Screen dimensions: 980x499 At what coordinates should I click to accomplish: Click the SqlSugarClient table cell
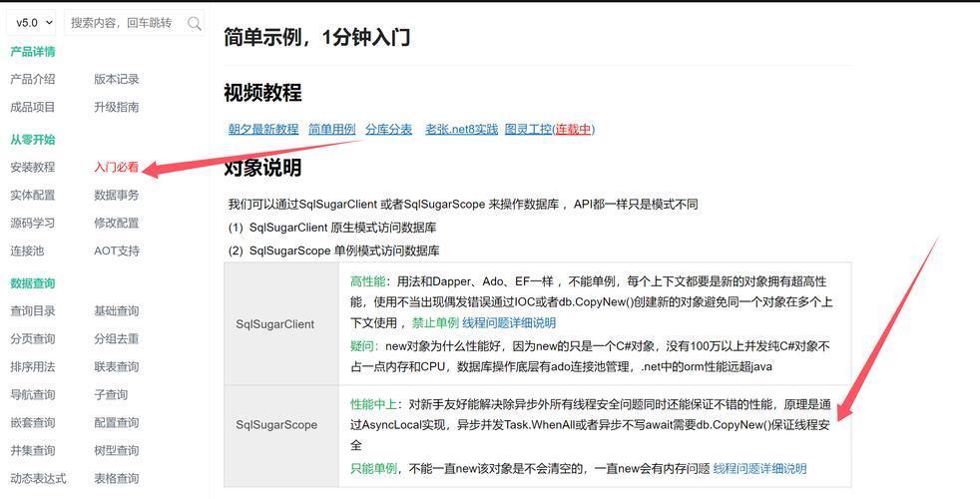pos(281,324)
